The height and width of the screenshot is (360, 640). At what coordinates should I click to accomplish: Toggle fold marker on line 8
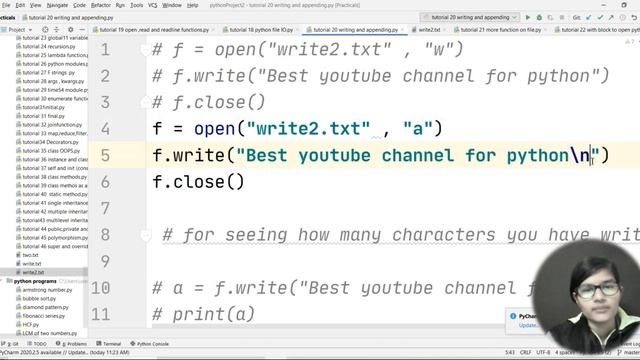click(x=146, y=235)
